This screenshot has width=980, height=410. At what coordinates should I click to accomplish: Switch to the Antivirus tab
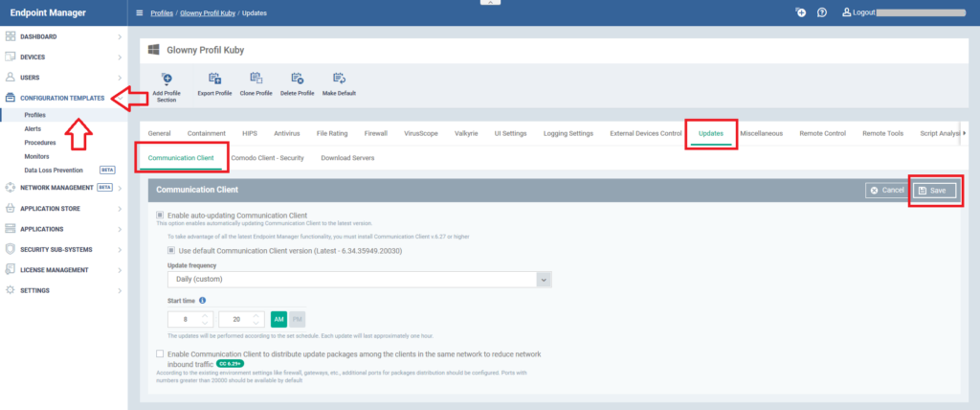point(287,133)
